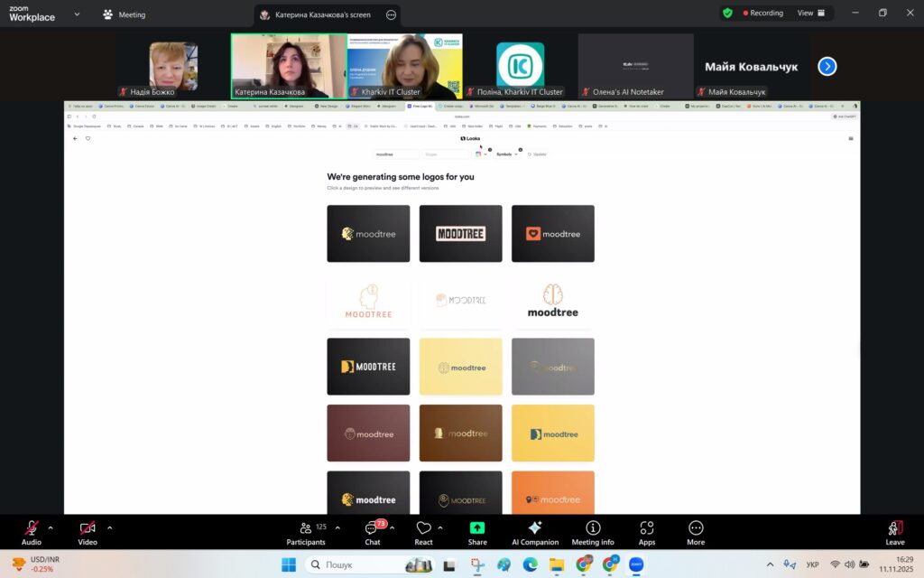Open the Meeting tab in Zoom Workplace
924x578 pixels.
(x=124, y=14)
